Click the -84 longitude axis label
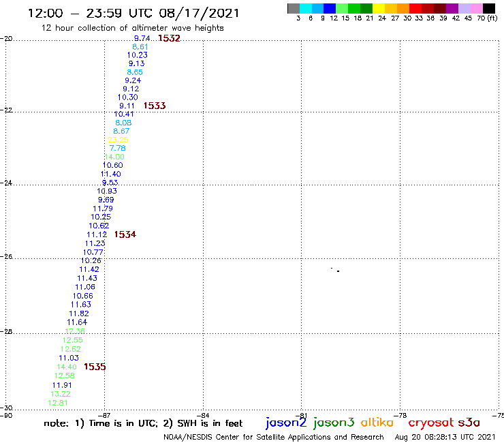Viewport: 504px width, 443px height. click(203, 415)
